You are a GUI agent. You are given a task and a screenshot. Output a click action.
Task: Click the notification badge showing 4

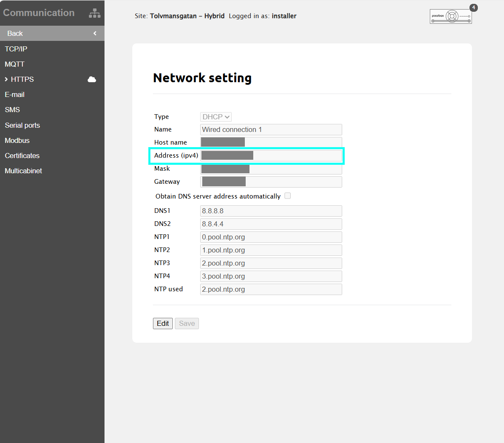click(474, 8)
